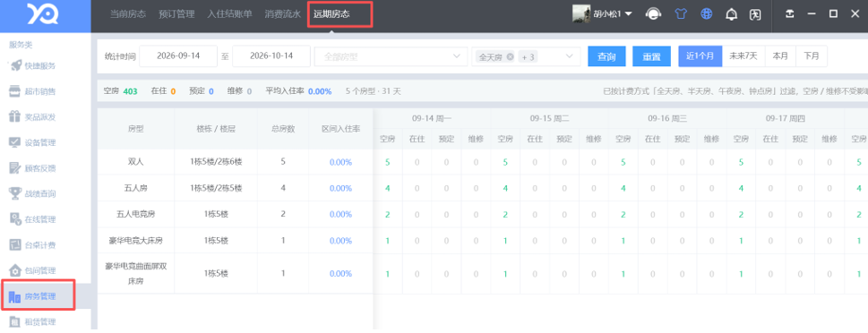Click end date field 2026-10-14
Viewport: 868px width, 333px height.
(x=271, y=55)
